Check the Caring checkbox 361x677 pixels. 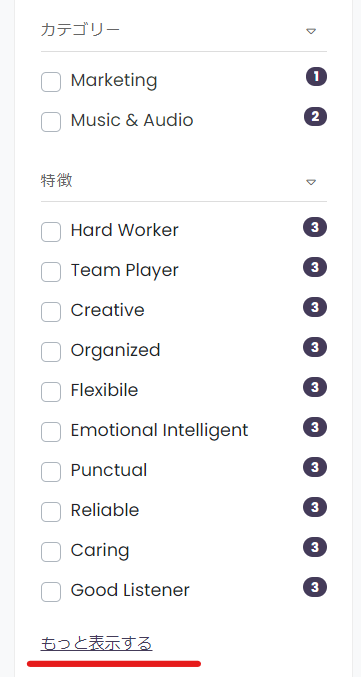coord(51,552)
